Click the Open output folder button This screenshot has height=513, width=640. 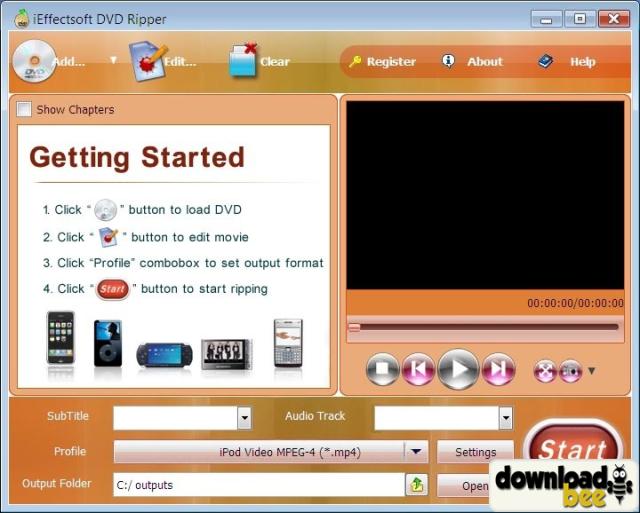click(x=463, y=485)
